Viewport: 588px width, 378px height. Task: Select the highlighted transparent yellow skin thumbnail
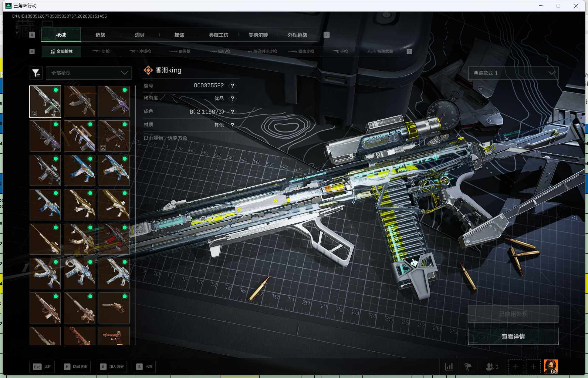point(45,102)
